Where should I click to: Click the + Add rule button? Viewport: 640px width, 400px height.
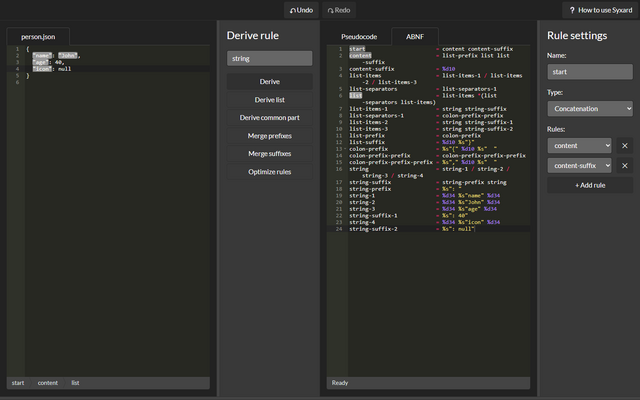point(590,185)
